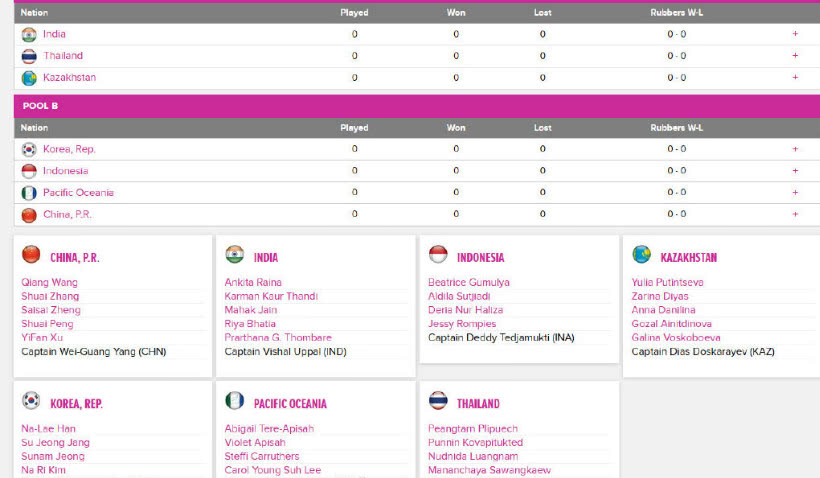
Task: Open the India nation link in Pool A
Action: [54, 34]
